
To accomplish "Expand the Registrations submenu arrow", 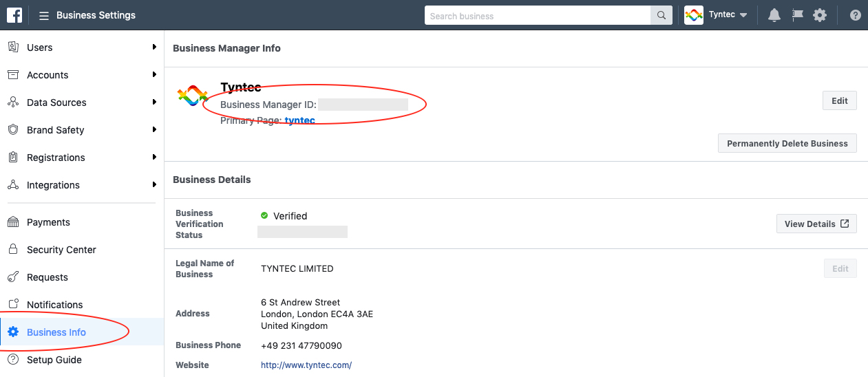I will [x=154, y=157].
